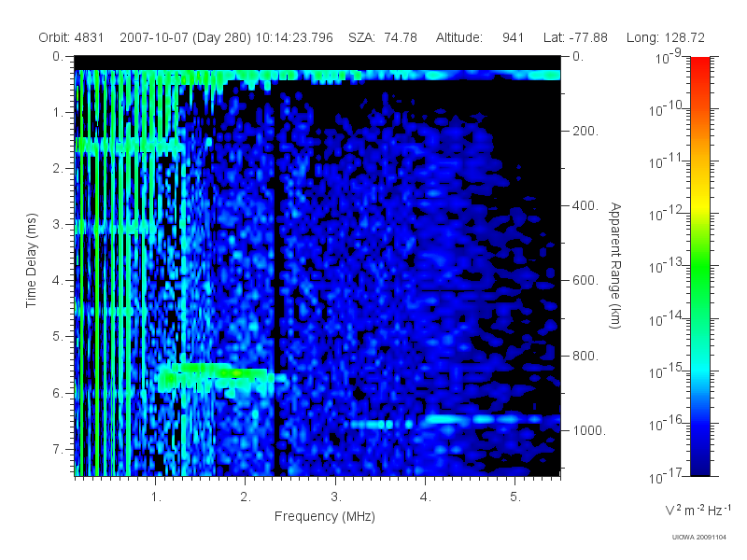Click the timestamp '10:14:23.796'
This screenshot has width=747, height=560.
tap(294, 37)
